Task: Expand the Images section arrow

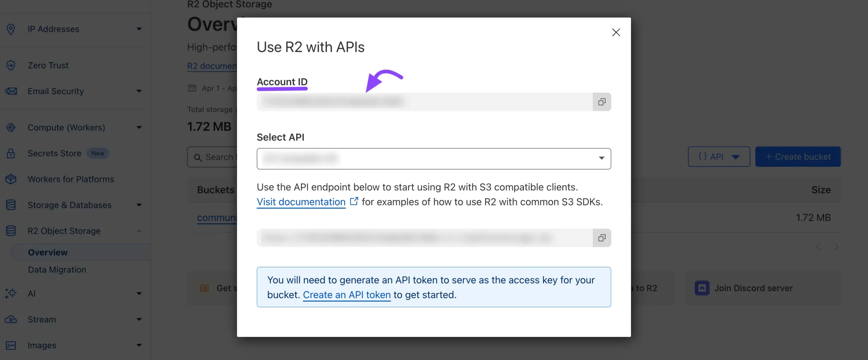Action: [x=139, y=345]
